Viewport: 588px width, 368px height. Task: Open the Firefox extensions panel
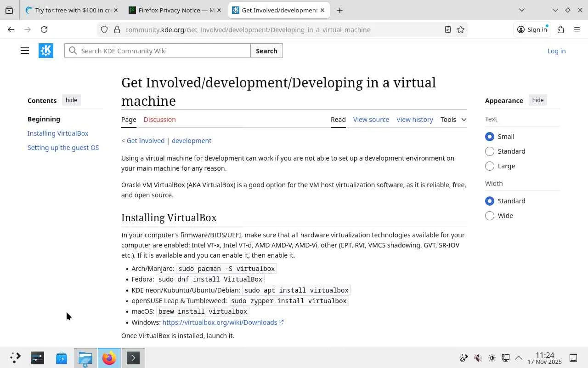(560, 29)
